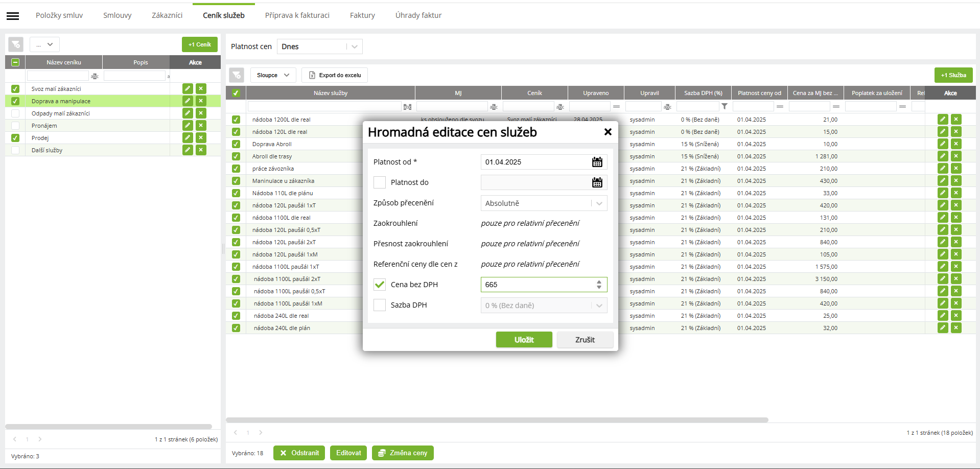Image resolution: width=980 pixels, height=469 pixels.
Task: Edit the Doprava a manipulace price list
Action: [x=188, y=101]
